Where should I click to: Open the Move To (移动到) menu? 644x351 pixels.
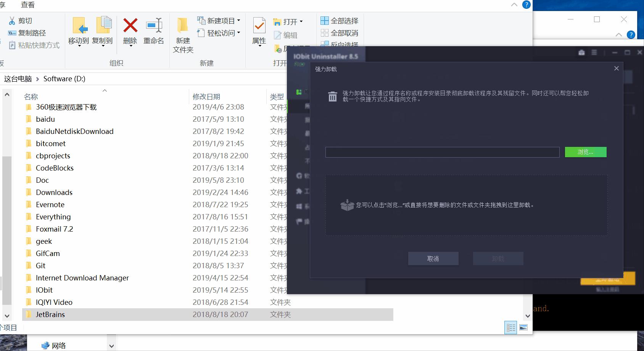(79, 31)
